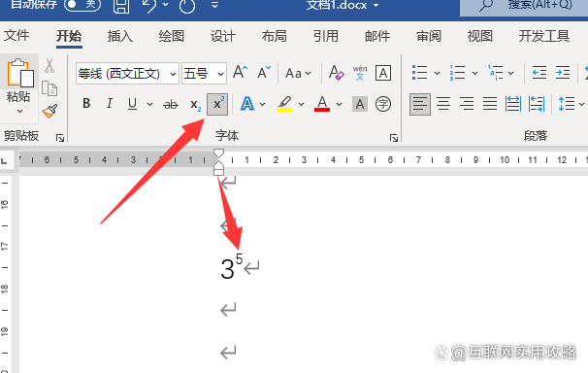Viewport: 588px width, 373px height.
Task: Open Clipboard pane launcher
Action: pos(60,138)
